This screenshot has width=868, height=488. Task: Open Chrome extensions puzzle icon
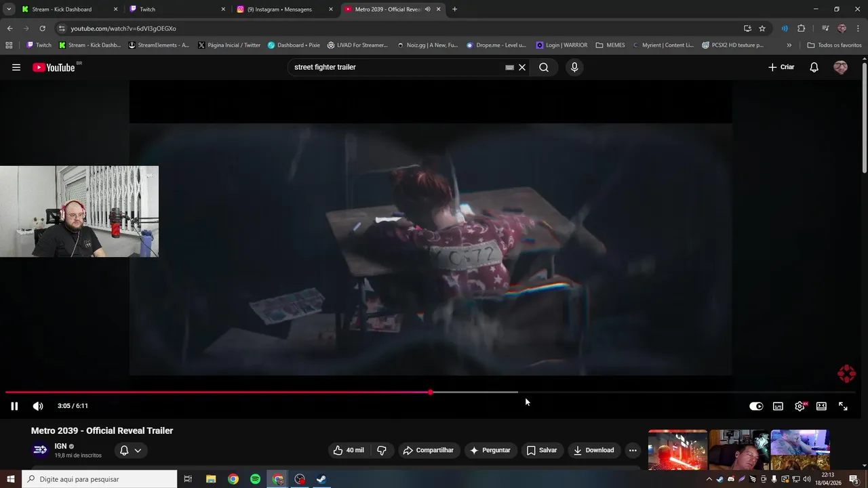click(x=801, y=28)
